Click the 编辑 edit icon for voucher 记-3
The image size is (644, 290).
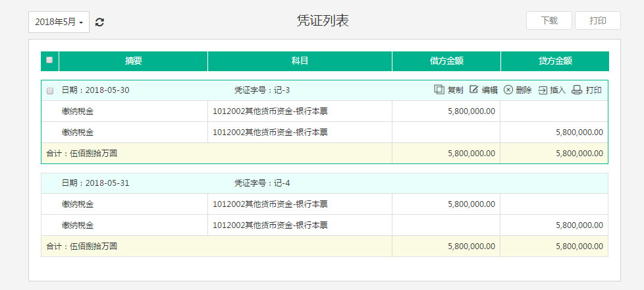pos(473,90)
